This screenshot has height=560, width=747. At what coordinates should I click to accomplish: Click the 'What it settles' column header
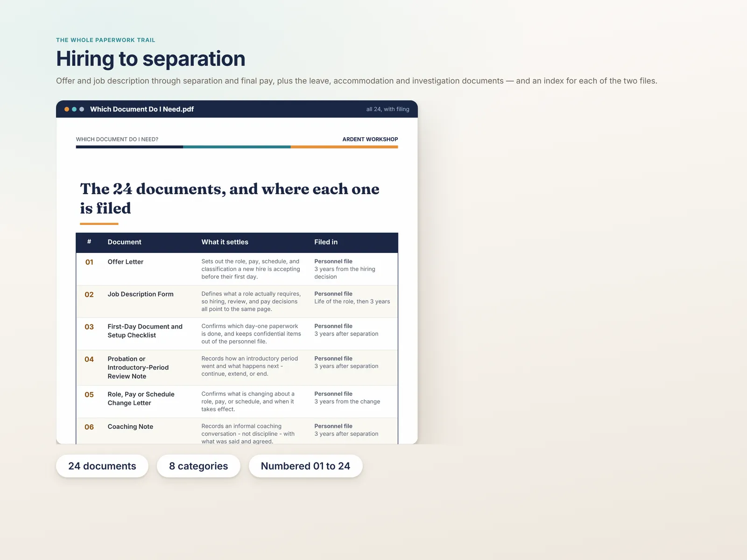(225, 242)
